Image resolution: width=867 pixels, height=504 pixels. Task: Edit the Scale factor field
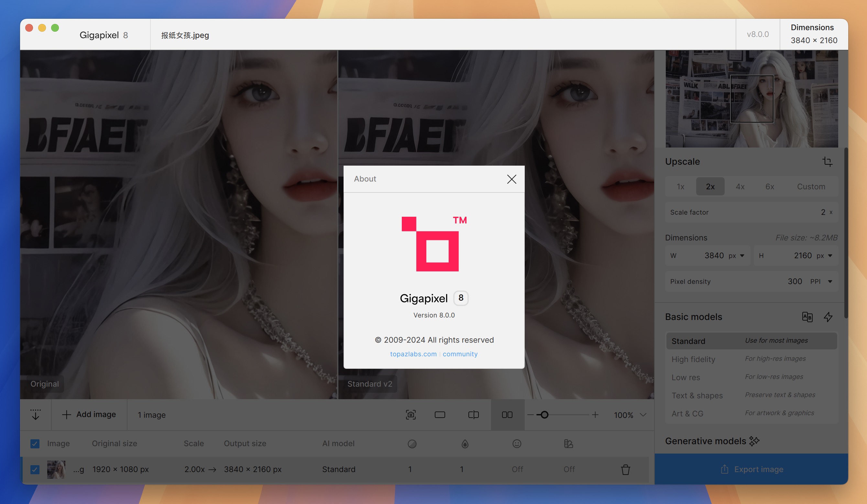point(752,212)
